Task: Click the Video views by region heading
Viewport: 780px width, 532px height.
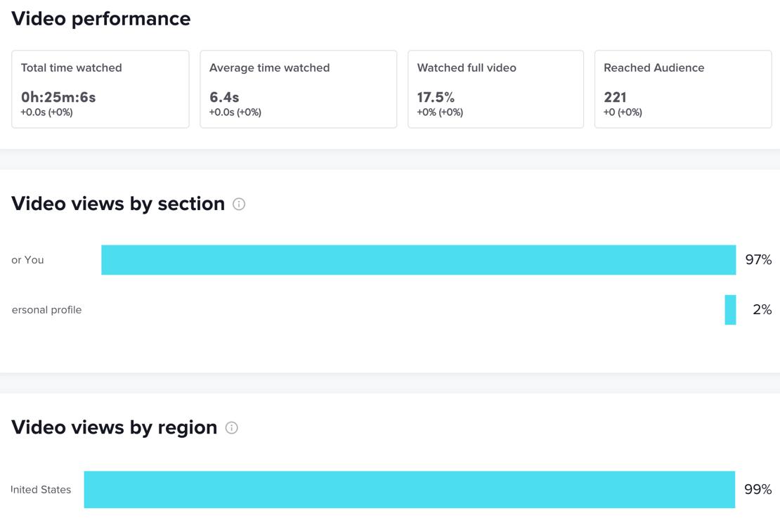Action: pyautogui.click(x=115, y=427)
